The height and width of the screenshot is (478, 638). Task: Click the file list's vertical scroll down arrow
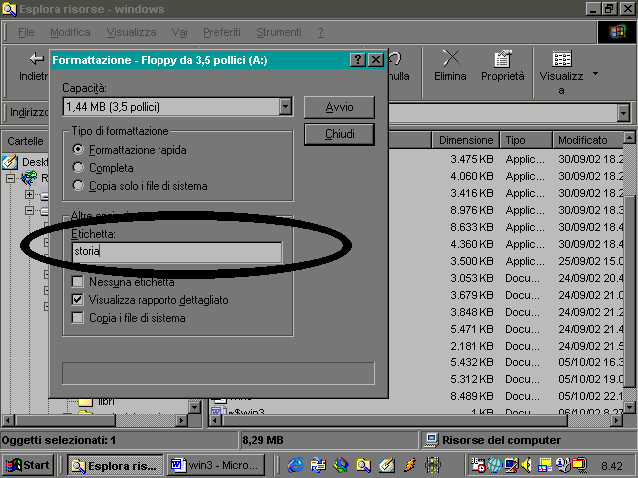(629, 407)
